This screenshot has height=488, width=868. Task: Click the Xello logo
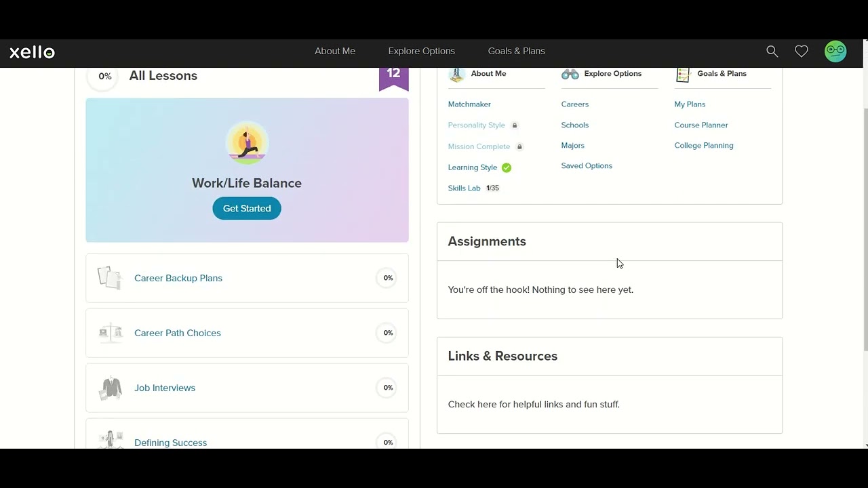pos(32,52)
